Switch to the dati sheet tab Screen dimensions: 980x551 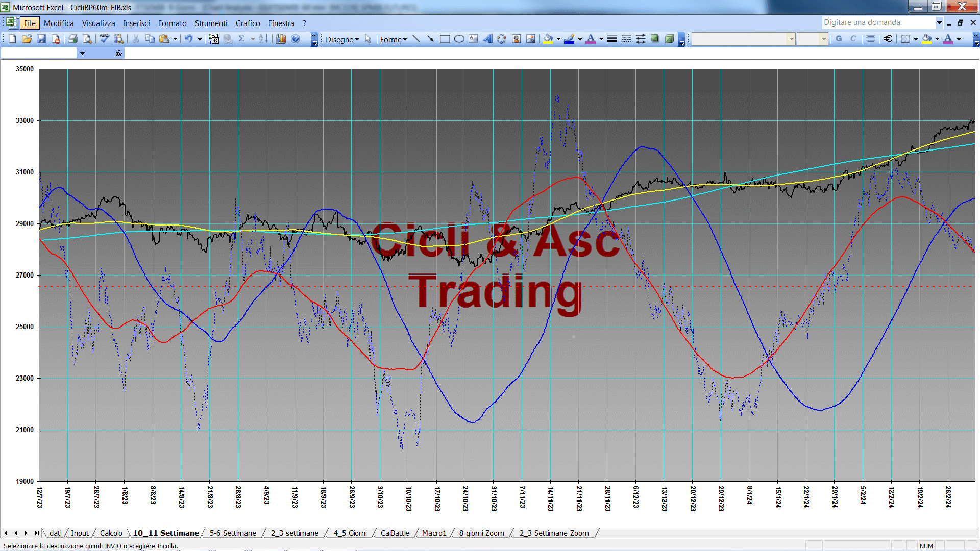[55, 533]
